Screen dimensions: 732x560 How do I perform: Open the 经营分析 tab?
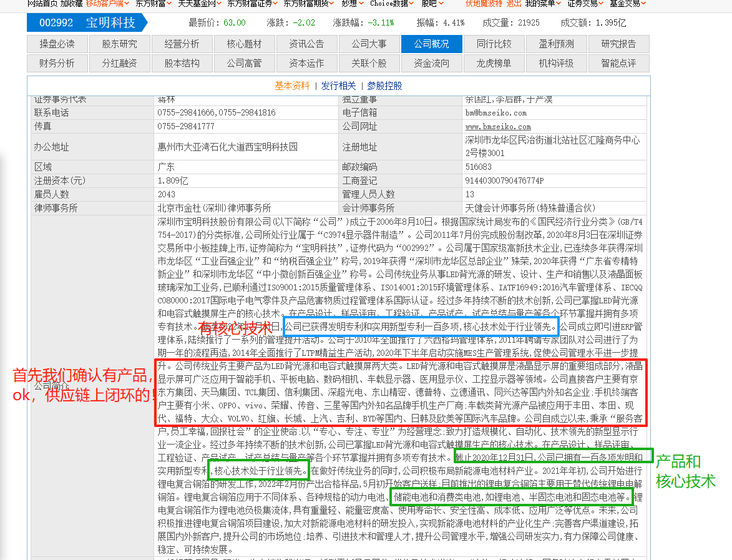coord(182,44)
